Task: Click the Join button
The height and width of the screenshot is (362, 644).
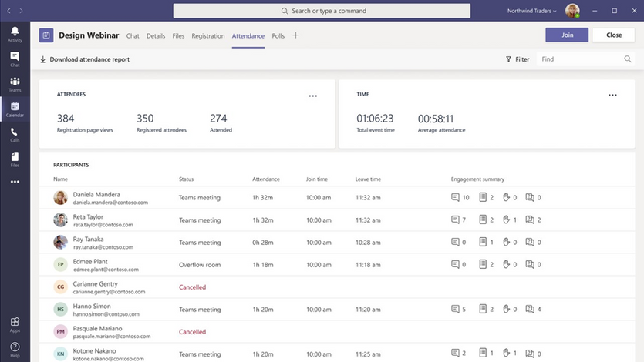Action: click(567, 35)
